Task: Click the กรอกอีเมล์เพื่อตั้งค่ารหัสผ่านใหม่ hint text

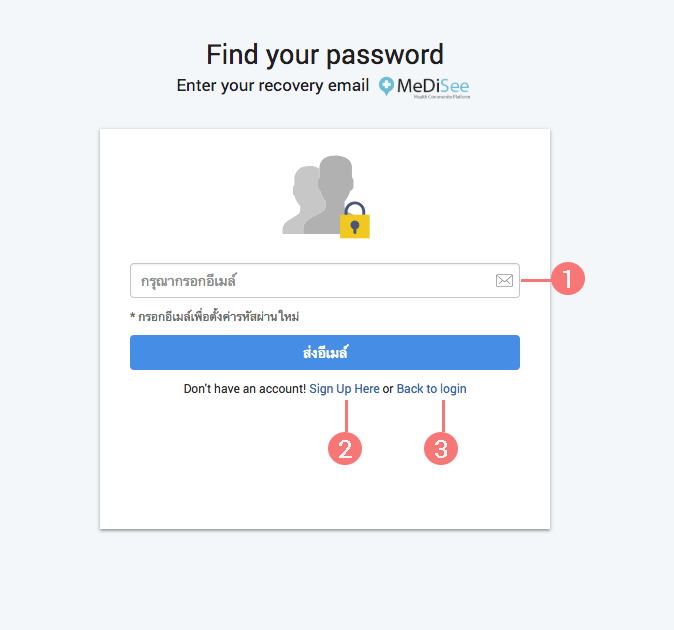Action: (219, 316)
